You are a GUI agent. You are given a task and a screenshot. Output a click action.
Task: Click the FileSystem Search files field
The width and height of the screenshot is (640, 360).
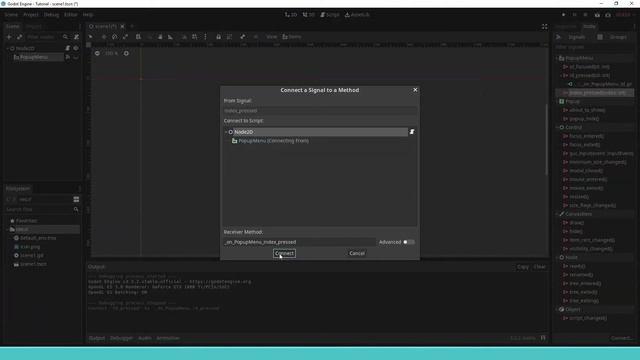click(x=38, y=209)
